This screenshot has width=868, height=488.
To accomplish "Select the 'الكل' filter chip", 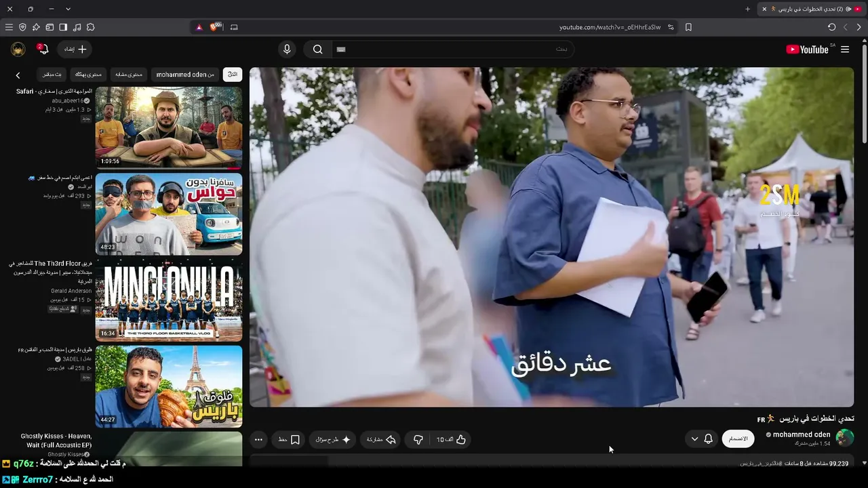I will 233,75.
